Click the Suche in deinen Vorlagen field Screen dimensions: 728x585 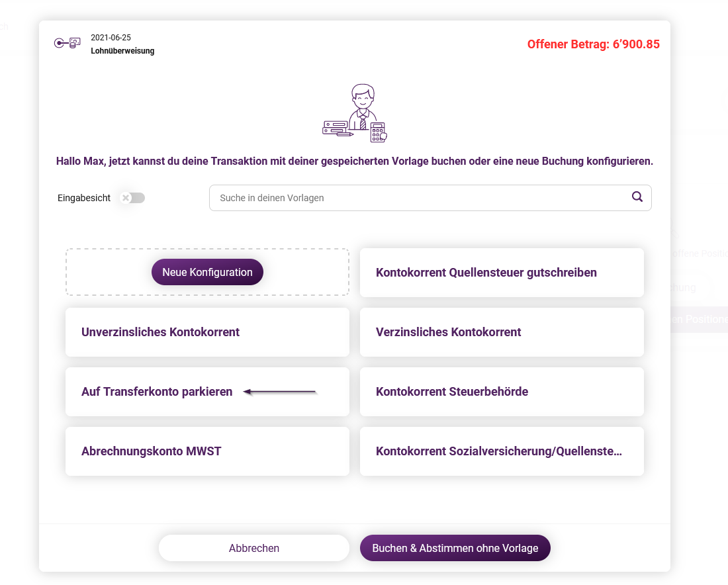[430, 198]
